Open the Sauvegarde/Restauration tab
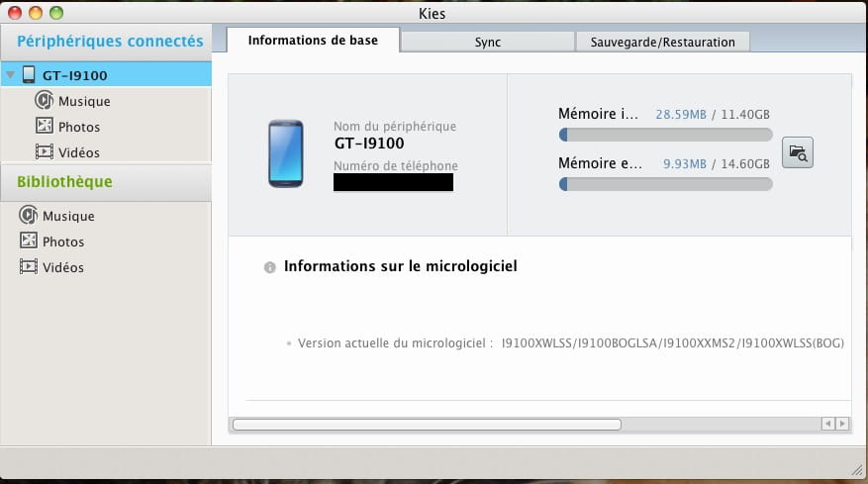The height and width of the screenshot is (484, 868). (662, 43)
